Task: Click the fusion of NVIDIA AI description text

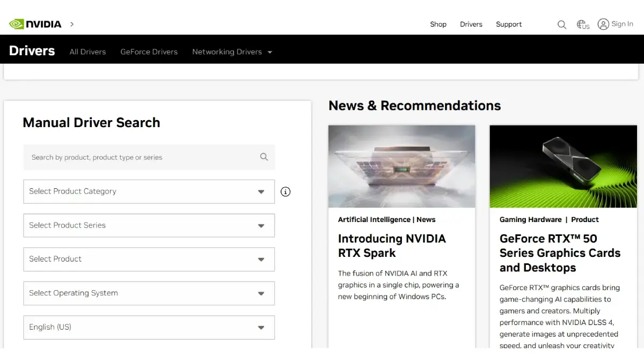Action: pos(398,285)
